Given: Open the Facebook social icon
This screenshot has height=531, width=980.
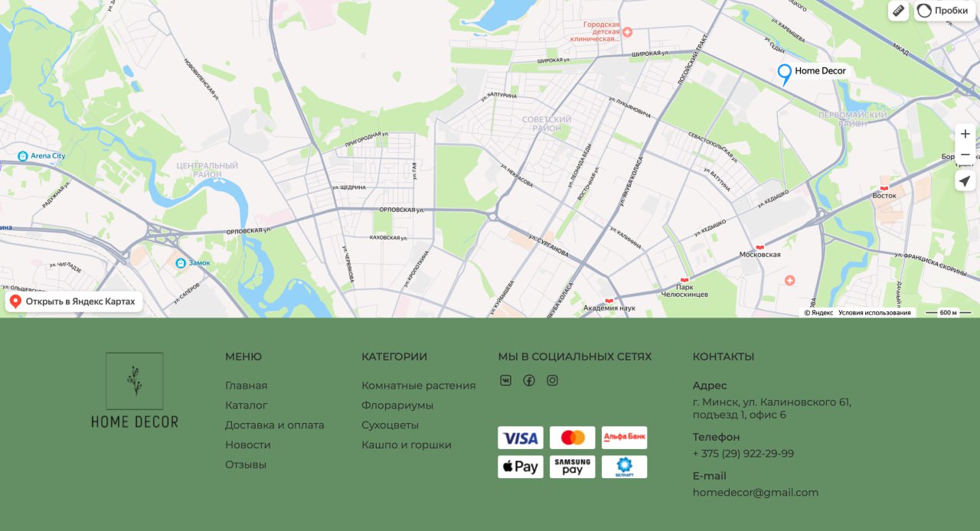Looking at the screenshot, I should 529,380.
